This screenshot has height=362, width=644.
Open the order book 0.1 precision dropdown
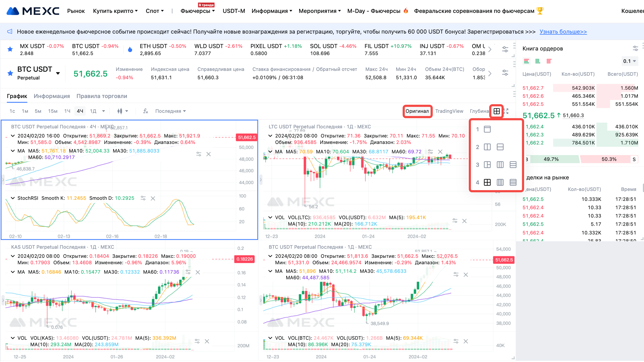629,61
